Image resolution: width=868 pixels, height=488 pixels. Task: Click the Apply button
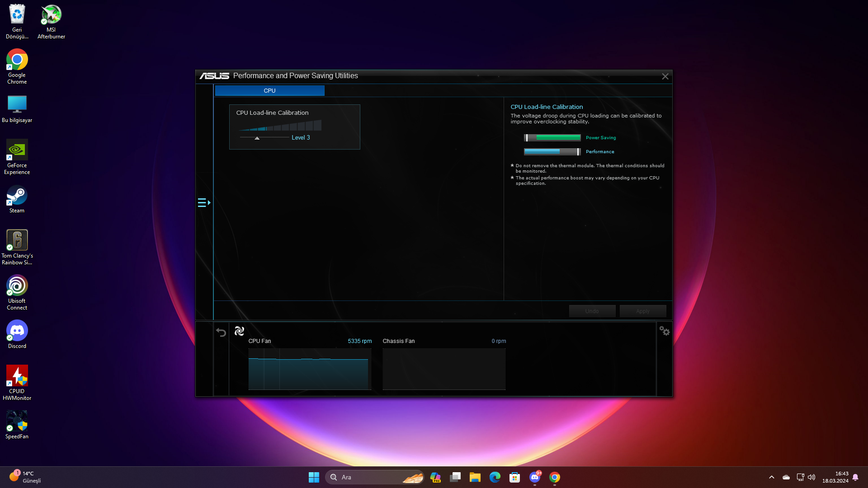point(642,311)
